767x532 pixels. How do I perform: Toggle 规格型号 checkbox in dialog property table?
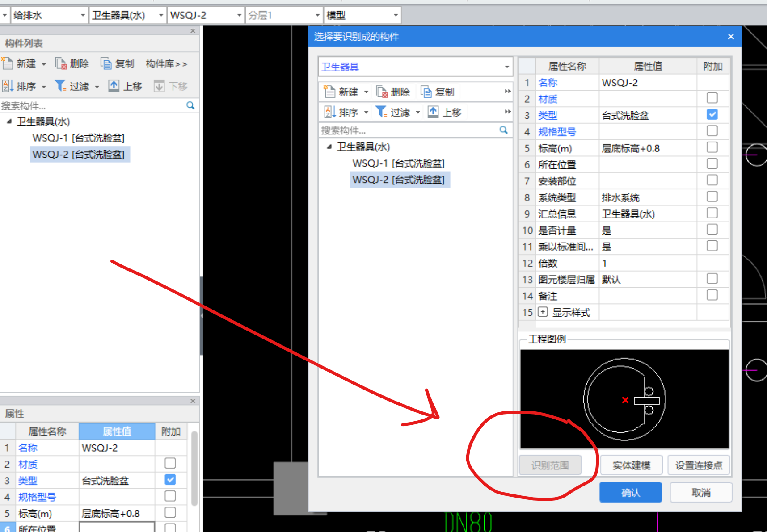pos(712,131)
